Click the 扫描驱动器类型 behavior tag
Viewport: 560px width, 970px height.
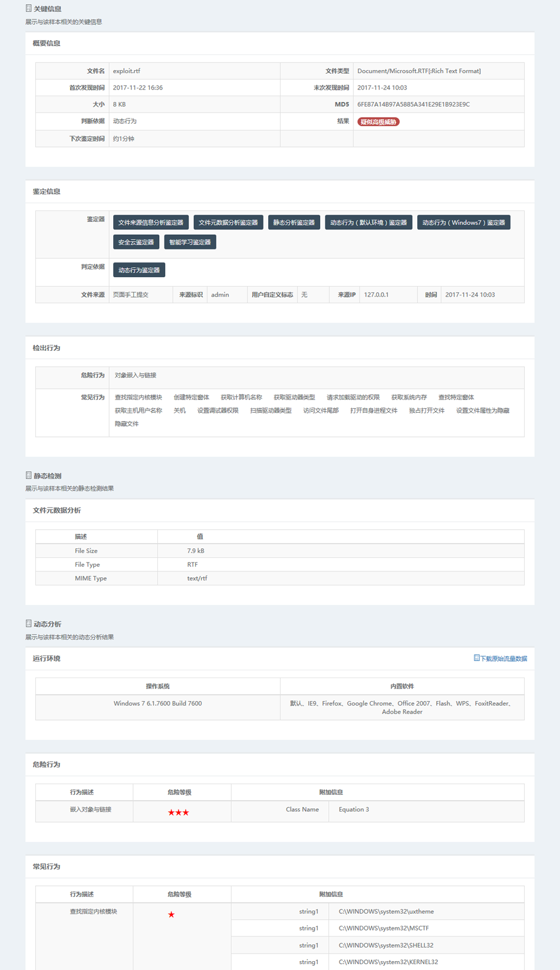[271, 410]
